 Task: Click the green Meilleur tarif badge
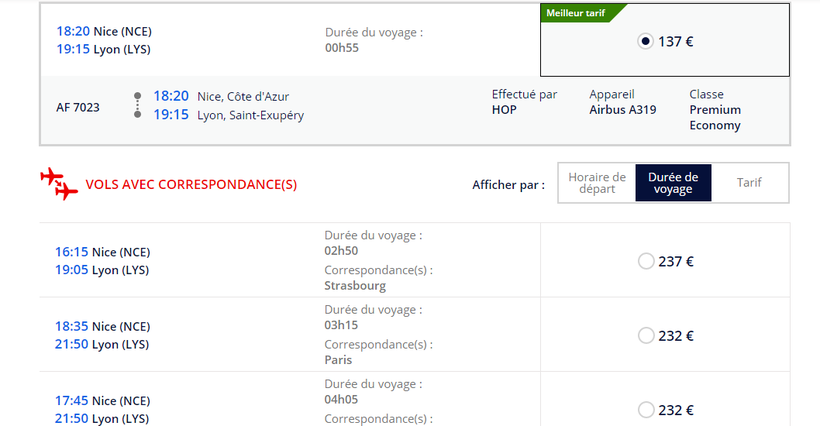[578, 12]
